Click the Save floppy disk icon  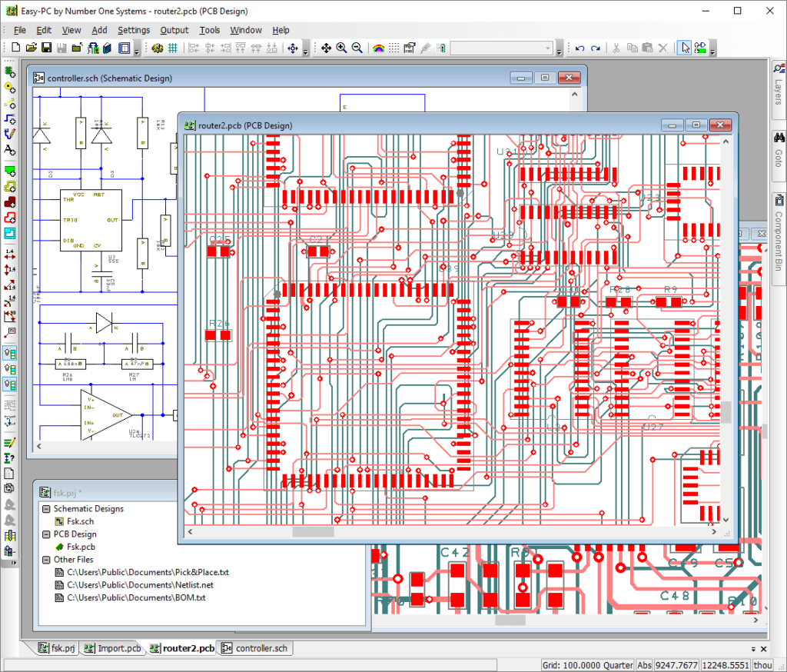pos(46,48)
